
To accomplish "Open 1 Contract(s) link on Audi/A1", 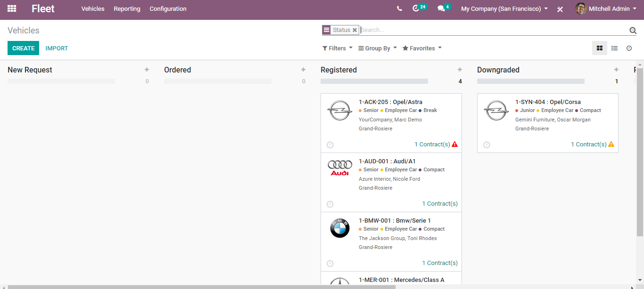I will click(x=440, y=203).
